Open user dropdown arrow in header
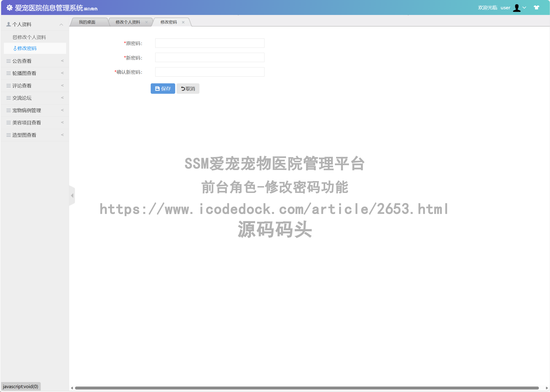 tap(524, 8)
